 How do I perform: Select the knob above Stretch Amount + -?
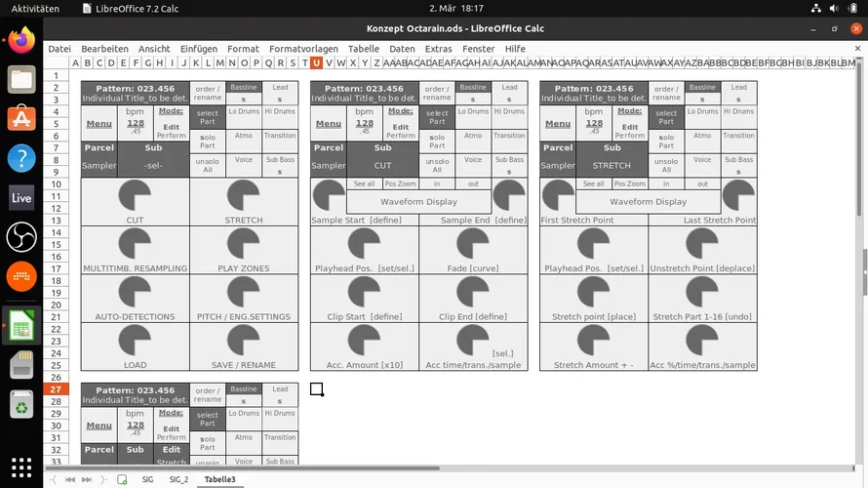593,340
